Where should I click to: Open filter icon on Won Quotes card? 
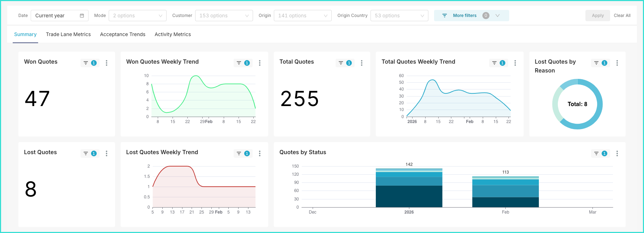(x=86, y=63)
